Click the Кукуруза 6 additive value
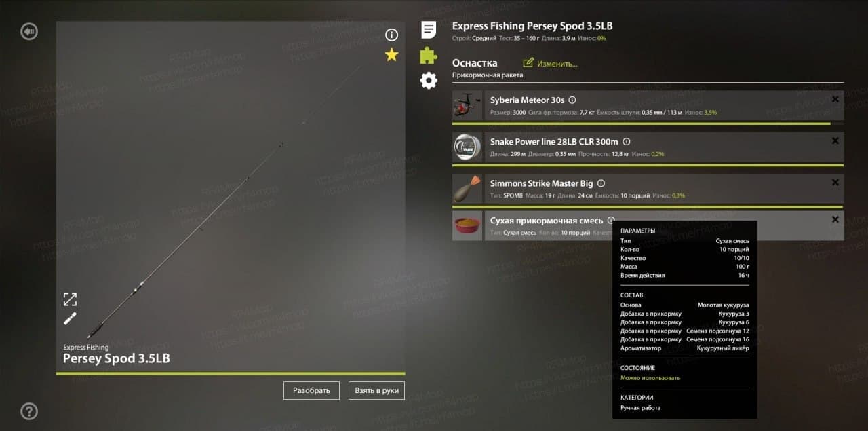Viewport: 868px width, 431px height. pos(734,322)
